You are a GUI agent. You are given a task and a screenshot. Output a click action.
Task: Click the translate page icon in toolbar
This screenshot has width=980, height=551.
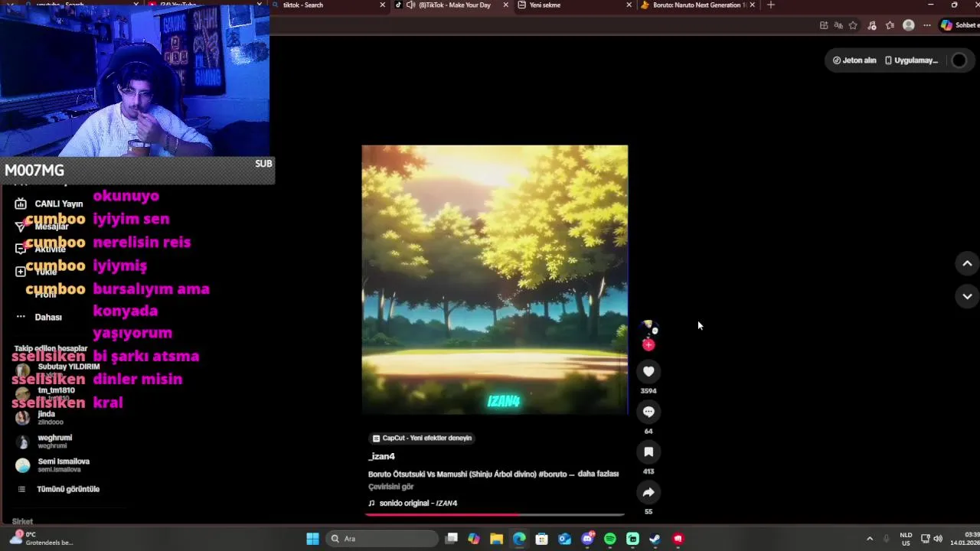coord(838,25)
